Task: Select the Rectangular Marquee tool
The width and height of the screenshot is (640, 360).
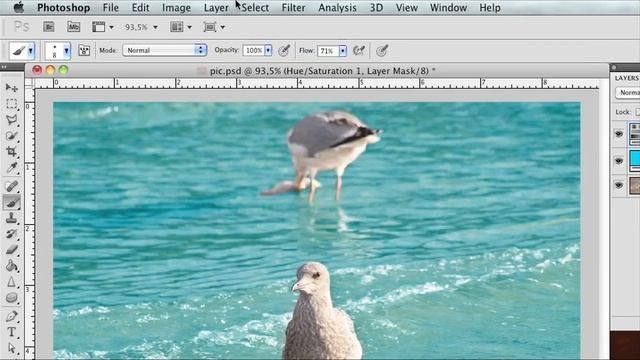Action: click(11, 104)
